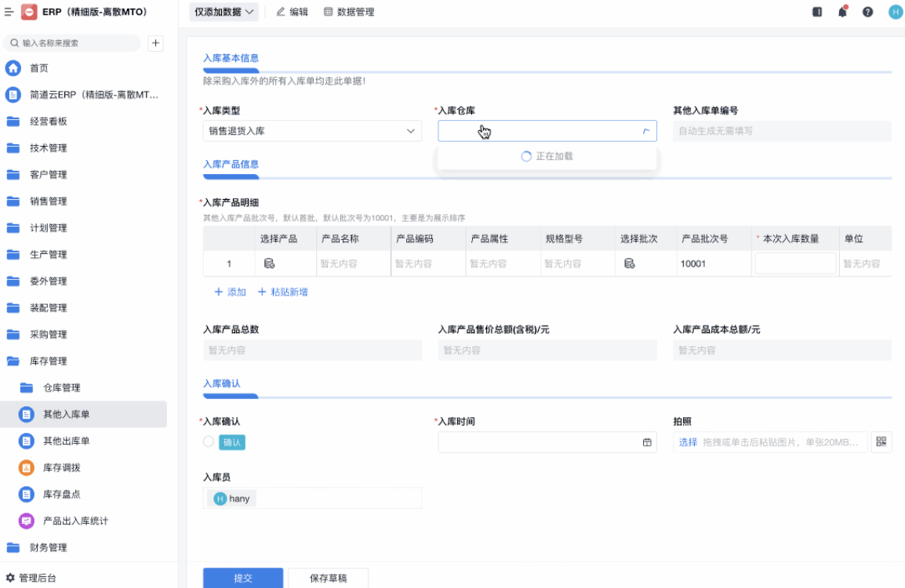The image size is (905, 588).
Task: Click the 提交 button
Action: (243, 578)
